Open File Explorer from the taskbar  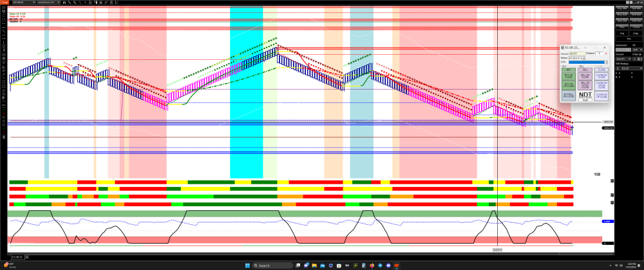(x=314, y=265)
